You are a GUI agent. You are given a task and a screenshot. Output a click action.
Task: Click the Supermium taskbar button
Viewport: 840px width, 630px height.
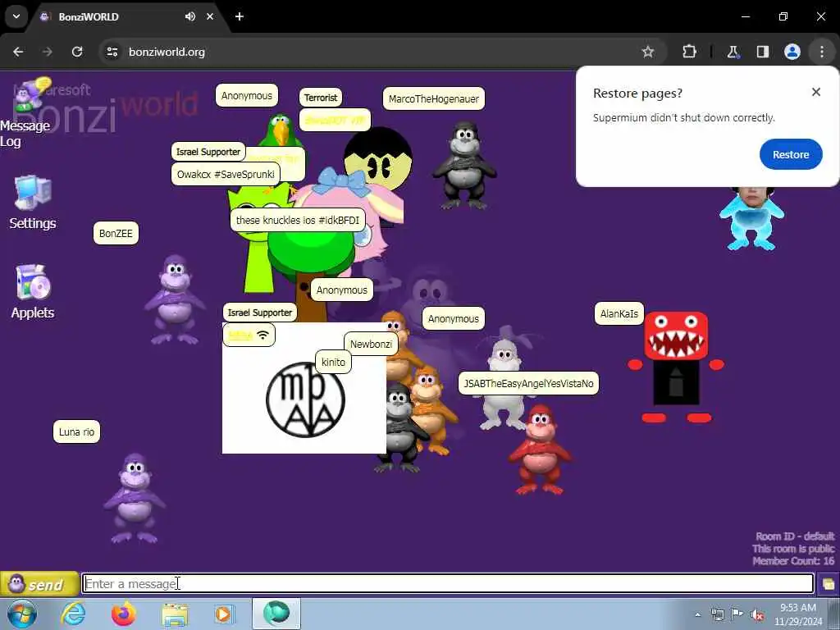coord(276,614)
